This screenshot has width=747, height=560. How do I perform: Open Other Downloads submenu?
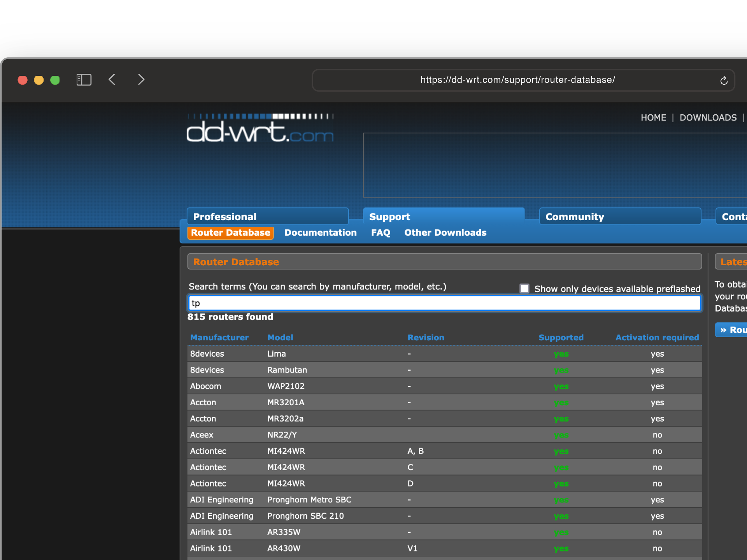point(445,233)
